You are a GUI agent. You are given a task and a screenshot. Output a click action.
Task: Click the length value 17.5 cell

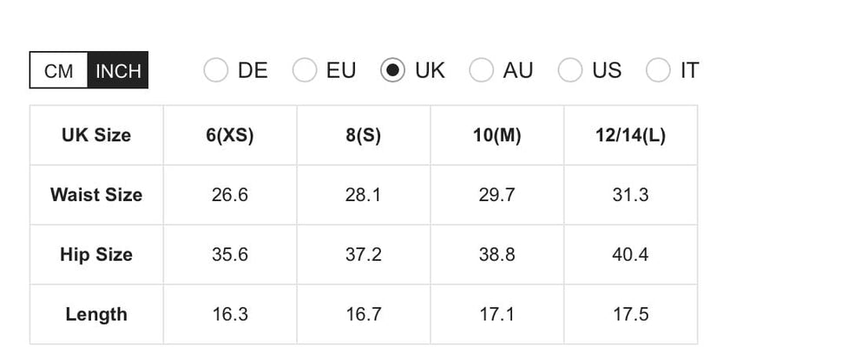tap(630, 315)
